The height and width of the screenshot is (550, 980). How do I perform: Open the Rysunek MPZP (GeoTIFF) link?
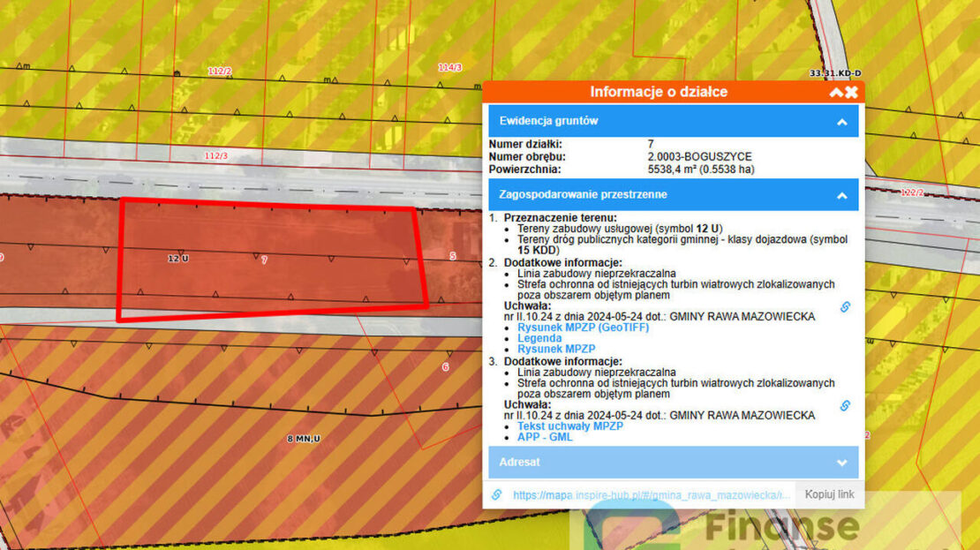583,328
